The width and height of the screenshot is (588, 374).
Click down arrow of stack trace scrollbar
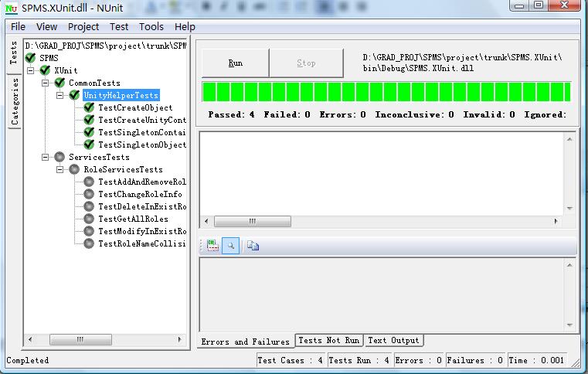coord(569,325)
